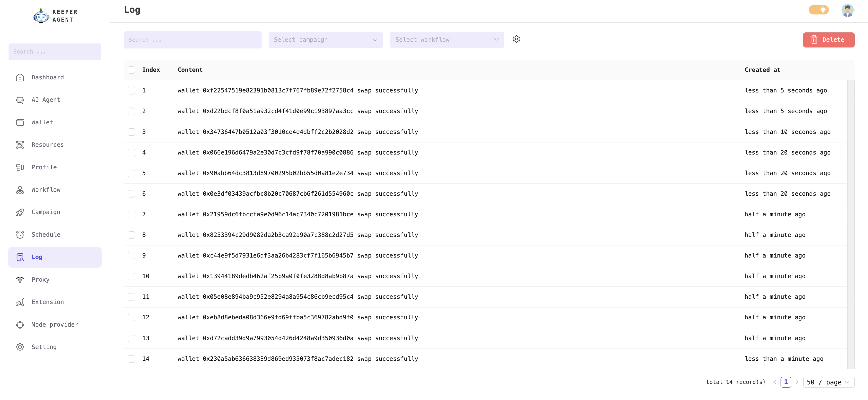Open the Select campaign dropdown
The width and height of the screenshot is (868, 400).
click(325, 40)
